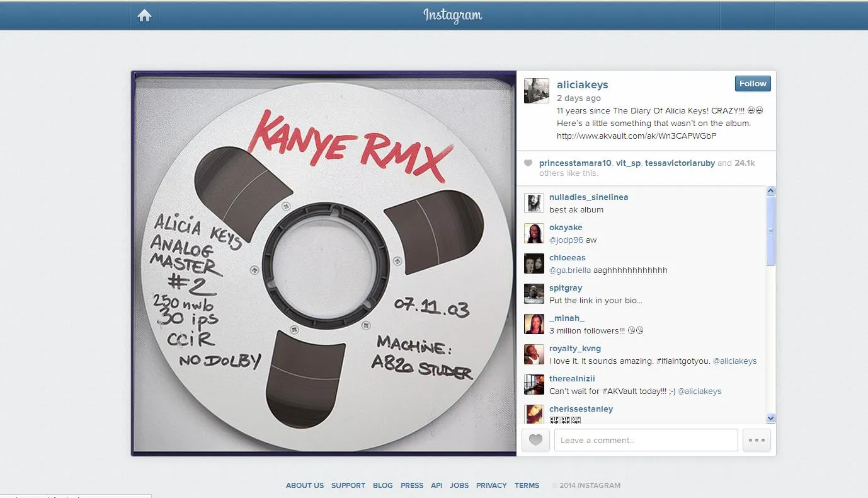Open the spitgray commenter avatar
The height and width of the screenshot is (498, 868).
point(534,294)
